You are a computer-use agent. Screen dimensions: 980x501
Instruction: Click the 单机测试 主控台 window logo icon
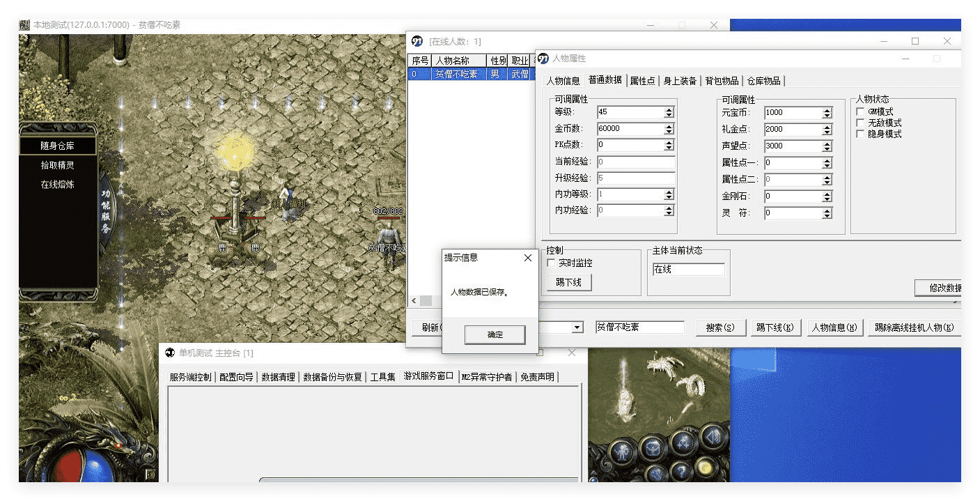click(x=170, y=353)
